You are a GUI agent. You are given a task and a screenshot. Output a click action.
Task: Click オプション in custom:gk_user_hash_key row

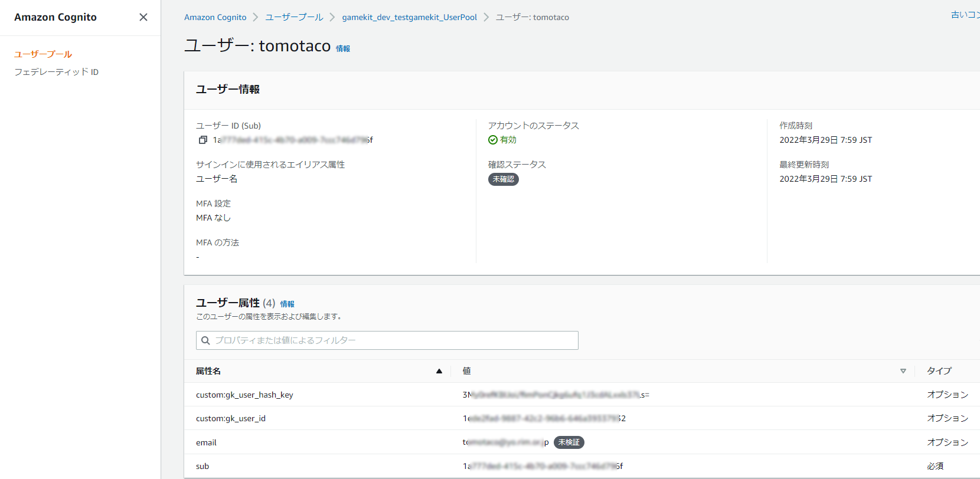948,395
